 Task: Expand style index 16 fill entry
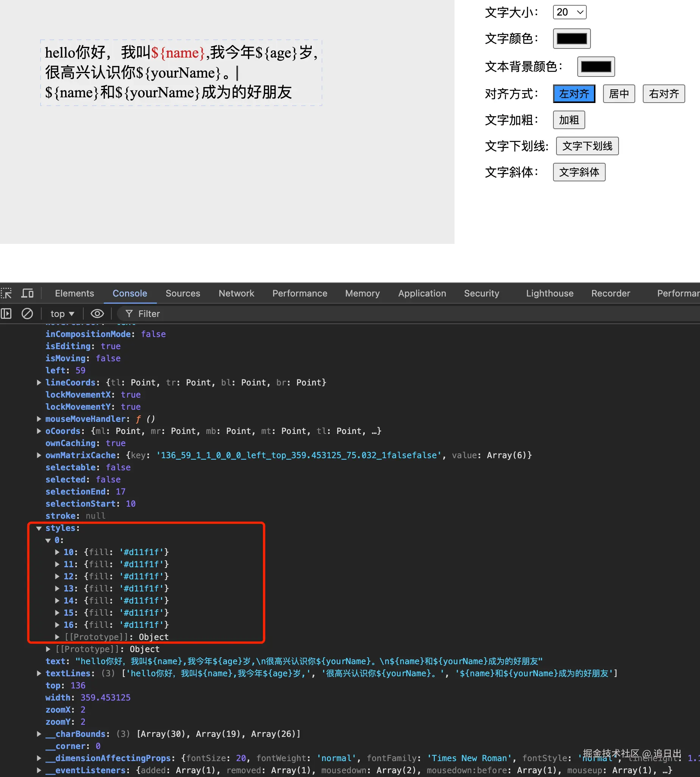pos(57,625)
